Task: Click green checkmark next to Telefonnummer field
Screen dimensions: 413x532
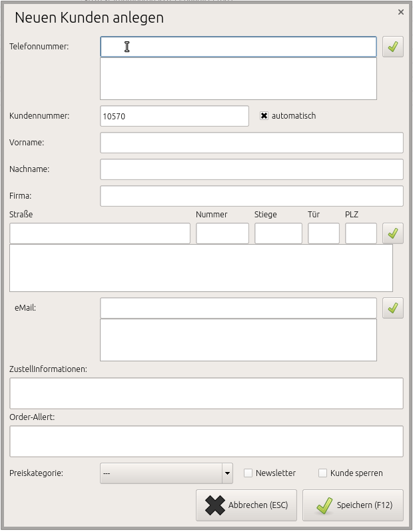Action: (393, 47)
